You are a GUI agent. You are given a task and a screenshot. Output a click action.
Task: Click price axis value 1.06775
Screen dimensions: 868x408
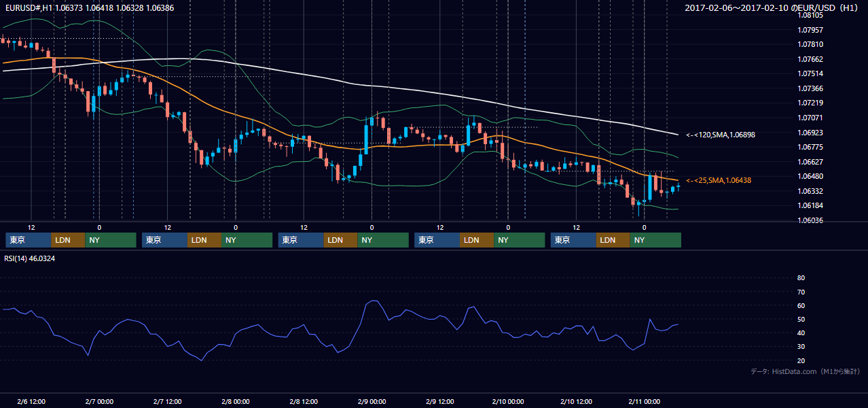(810, 147)
